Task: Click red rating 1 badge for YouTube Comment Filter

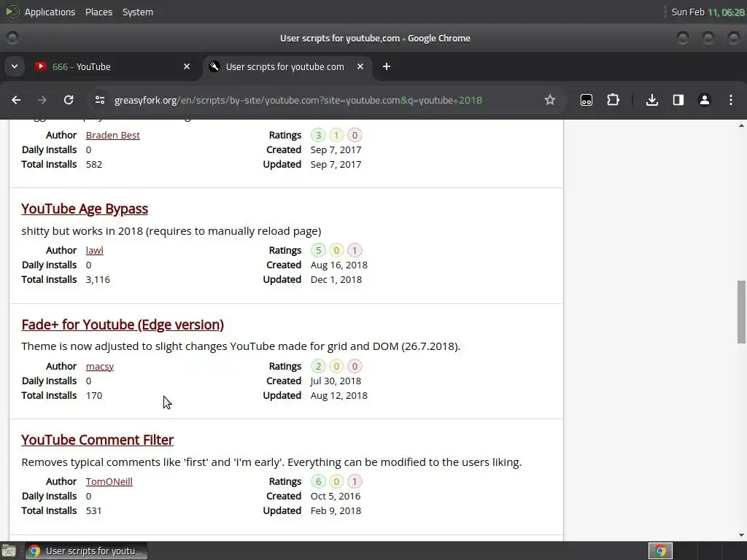Action: 355,481
